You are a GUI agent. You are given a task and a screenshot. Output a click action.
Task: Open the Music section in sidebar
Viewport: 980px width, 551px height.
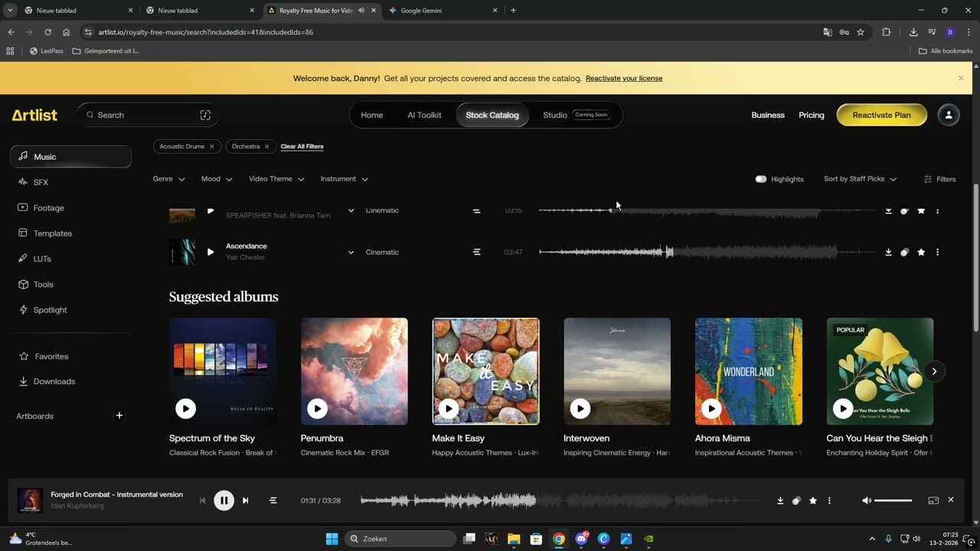click(70, 156)
